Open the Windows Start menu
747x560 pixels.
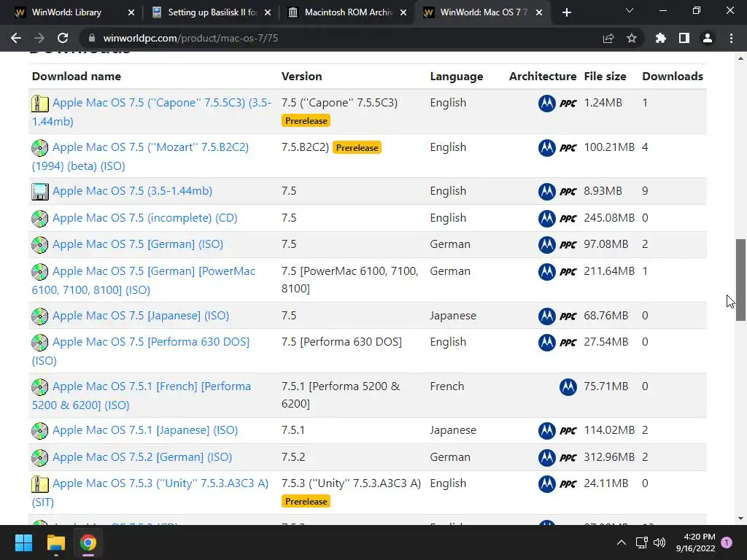pyautogui.click(x=23, y=542)
